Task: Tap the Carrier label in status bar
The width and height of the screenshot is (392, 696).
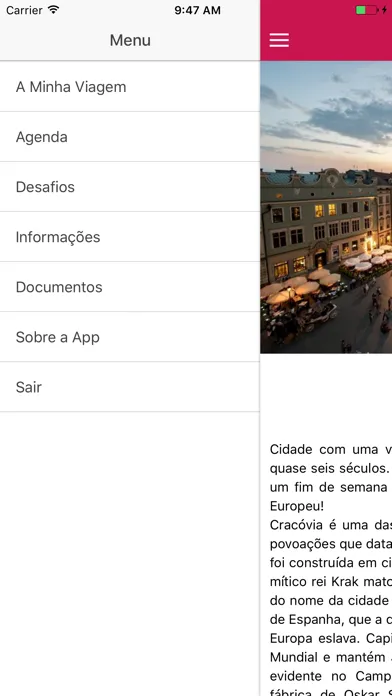Action: tap(25, 10)
